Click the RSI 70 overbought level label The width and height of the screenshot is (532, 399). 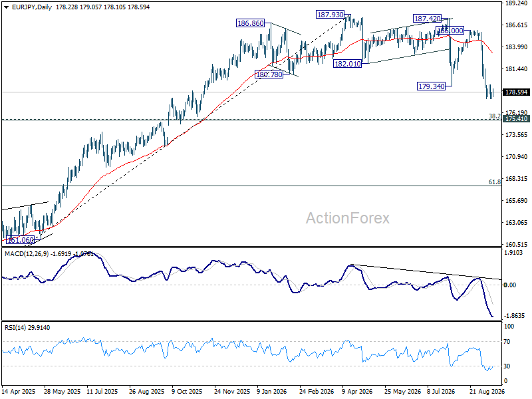(507, 342)
